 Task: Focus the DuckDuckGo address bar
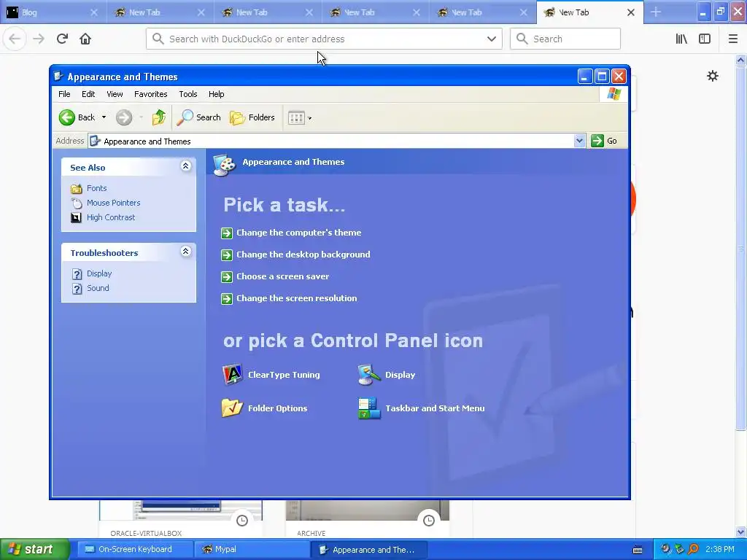(x=324, y=39)
